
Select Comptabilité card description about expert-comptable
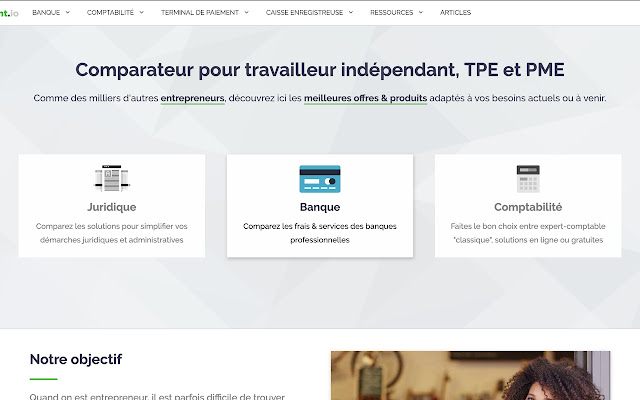(x=528, y=233)
